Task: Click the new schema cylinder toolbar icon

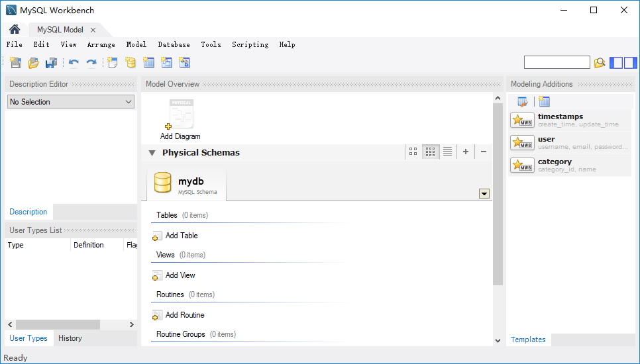Action: (131, 63)
